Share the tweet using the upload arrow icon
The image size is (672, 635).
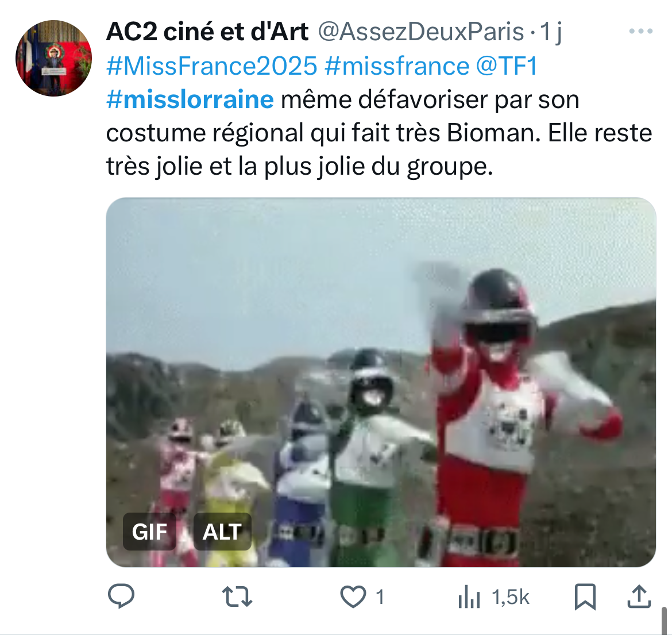point(639,596)
